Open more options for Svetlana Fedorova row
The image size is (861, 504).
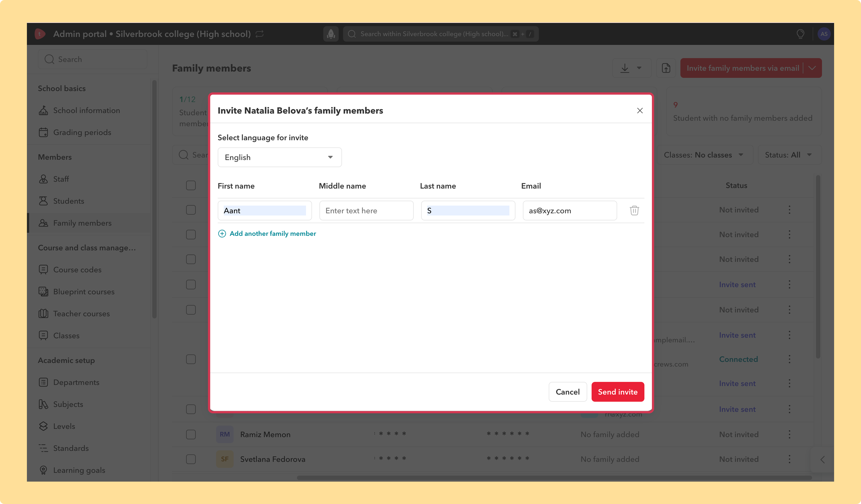coord(789,459)
